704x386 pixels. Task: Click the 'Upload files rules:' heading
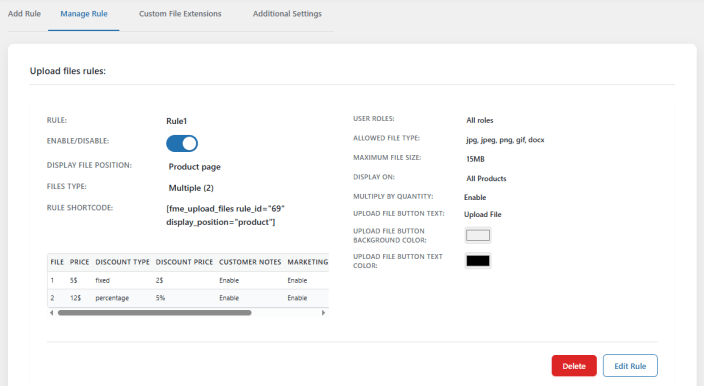68,71
